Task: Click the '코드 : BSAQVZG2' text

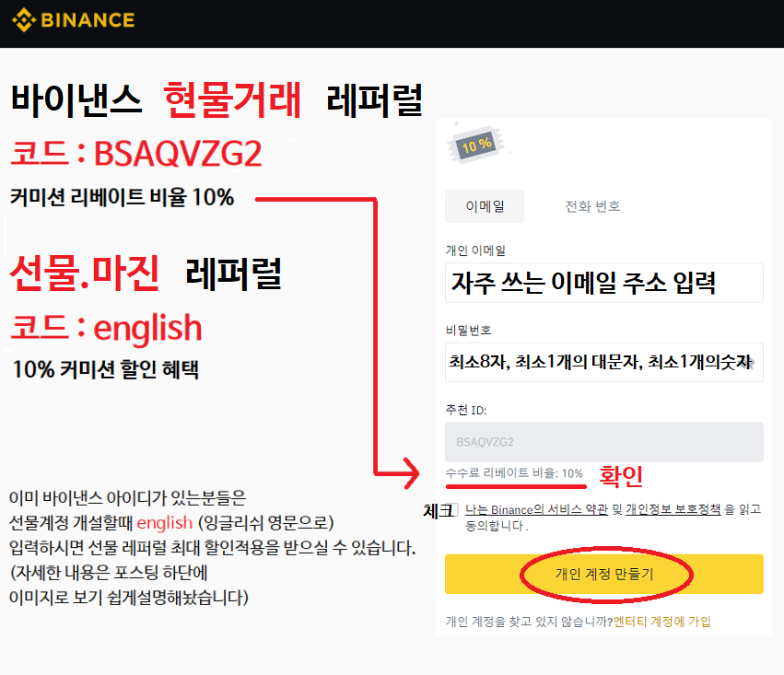Action: click(136, 154)
